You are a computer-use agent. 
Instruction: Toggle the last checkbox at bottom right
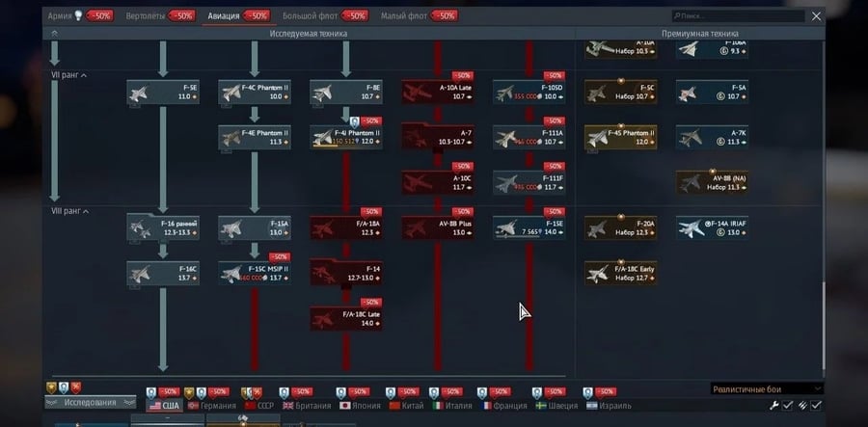(817, 406)
